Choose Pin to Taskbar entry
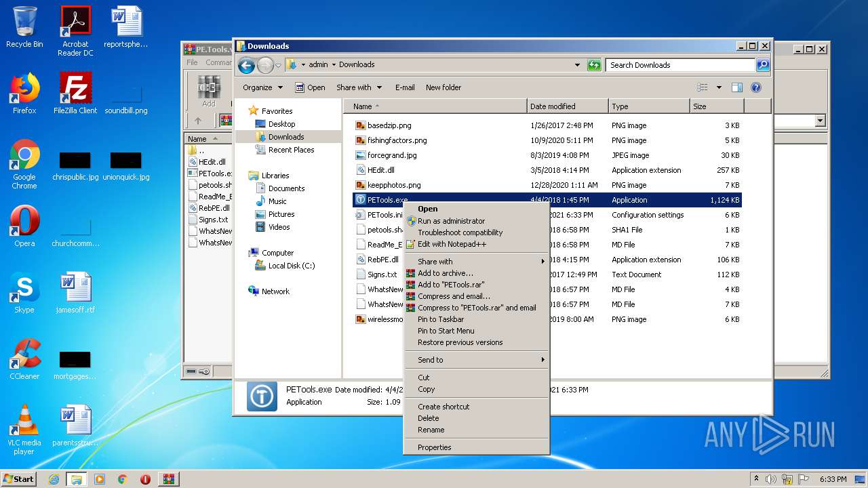Viewport: 868px width, 488px height. coord(476,319)
